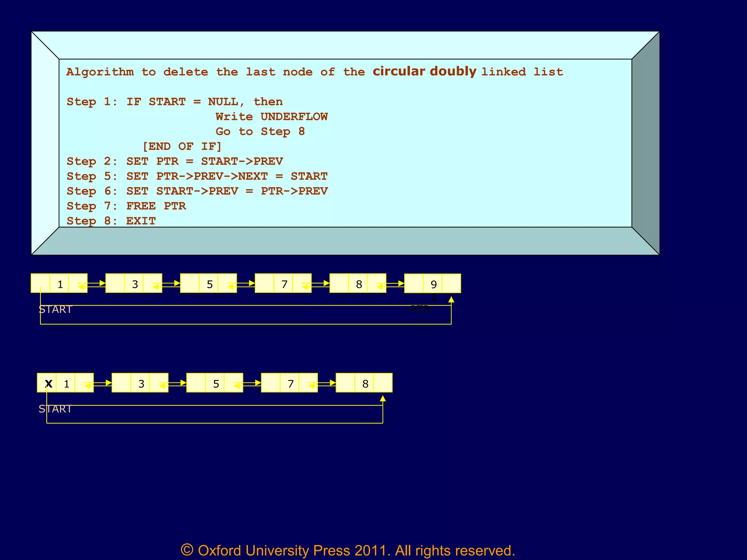747x560 pixels.
Task: Select node 8 in the bottom list
Action: pos(364,383)
